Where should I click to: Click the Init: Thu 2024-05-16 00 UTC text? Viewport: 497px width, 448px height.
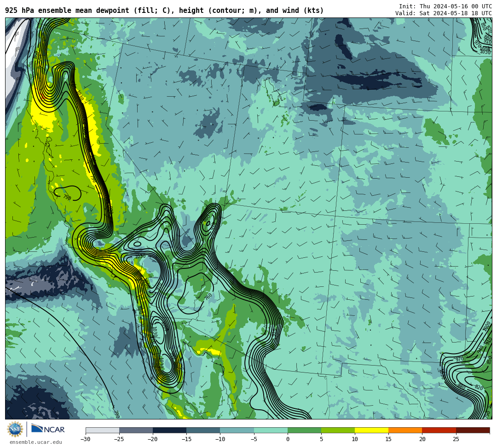tap(445, 6)
